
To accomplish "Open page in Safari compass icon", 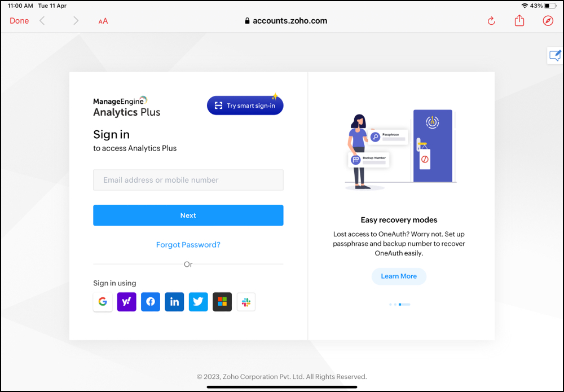I will 548,21.
